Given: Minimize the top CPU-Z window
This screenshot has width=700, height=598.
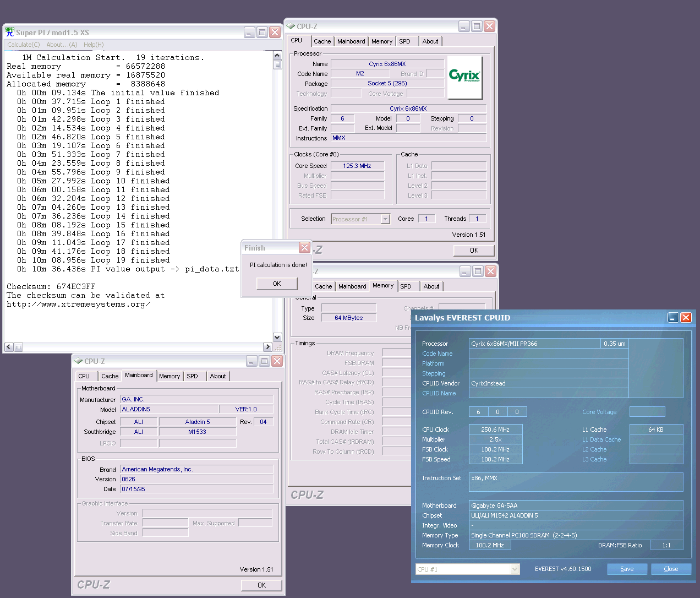Looking at the screenshot, I should (464, 26).
